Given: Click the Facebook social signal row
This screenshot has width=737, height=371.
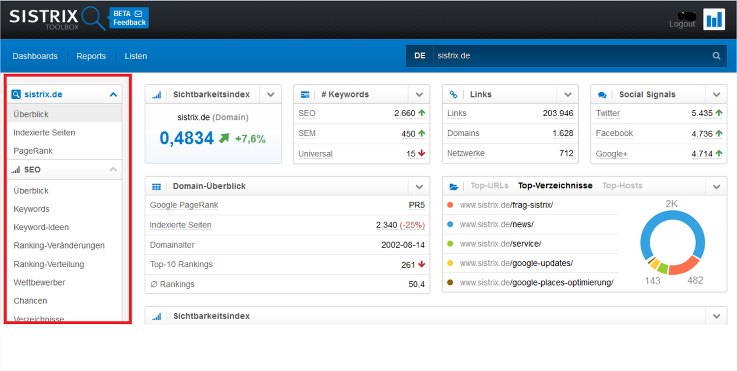Looking at the screenshot, I should click(659, 134).
